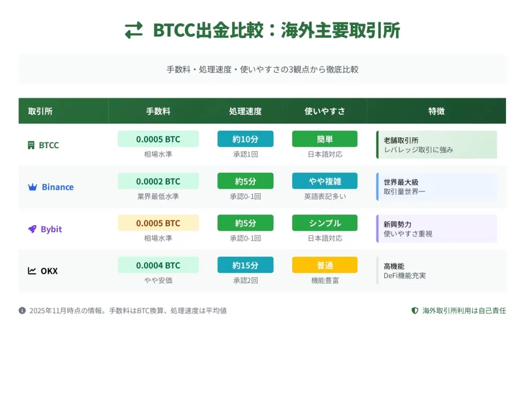525x420 pixels.
Task: Click the 使いやすさ column header
Action: (325, 111)
